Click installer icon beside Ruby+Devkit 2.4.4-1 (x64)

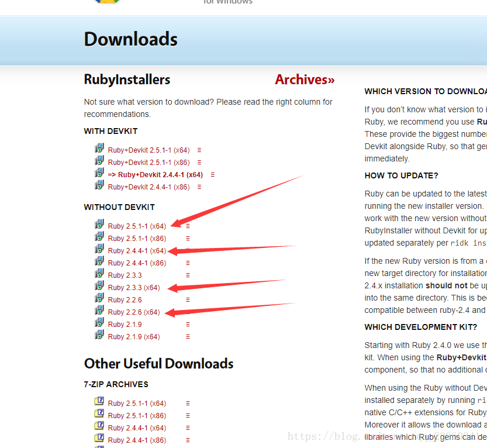[99, 173]
